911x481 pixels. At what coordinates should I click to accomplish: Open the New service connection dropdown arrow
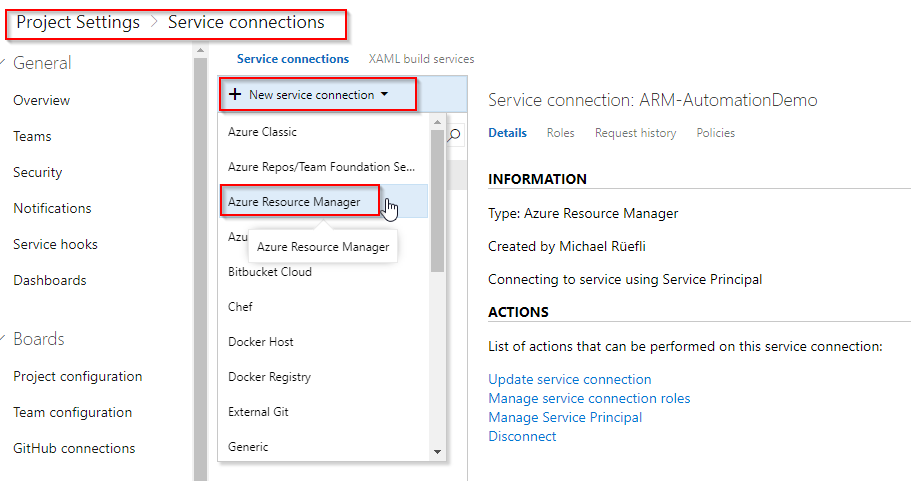point(384,94)
